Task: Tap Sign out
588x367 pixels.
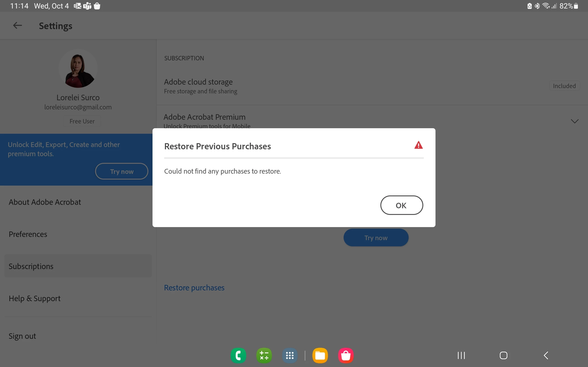Action: pyautogui.click(x=22, y=336)
